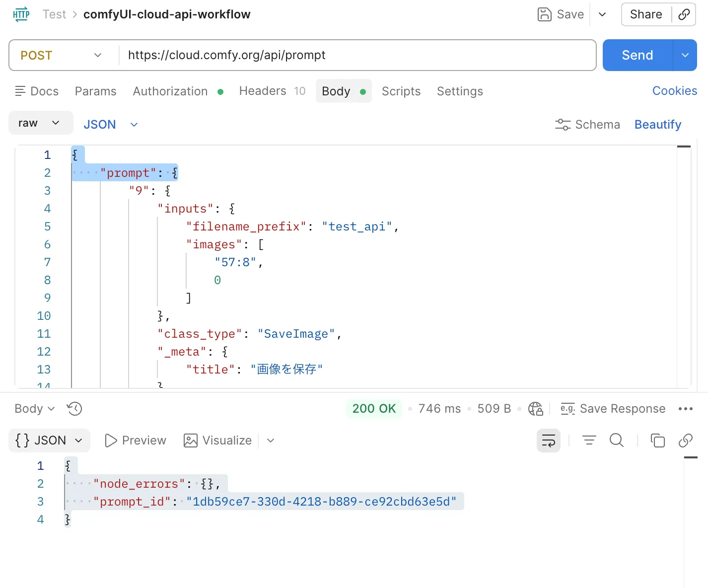Image resolution: width=708 pixels, height=588 pixels.
Task: Copy the response body to clipboard
Action: point(658,441)
